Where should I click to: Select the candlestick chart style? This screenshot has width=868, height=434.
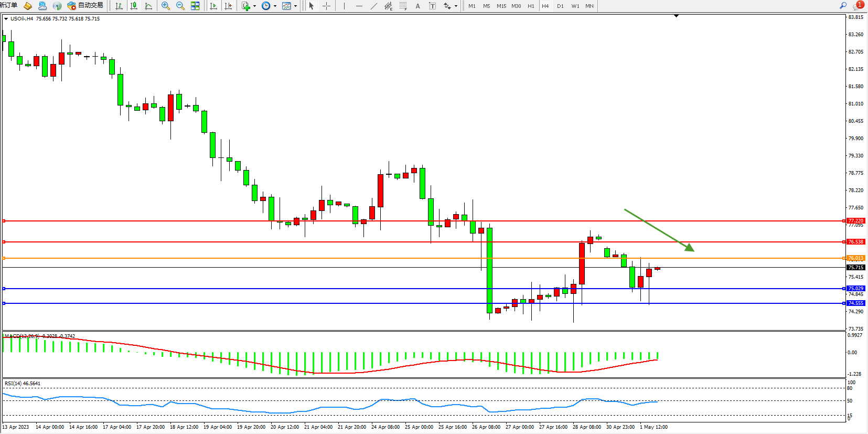point(134,6)
